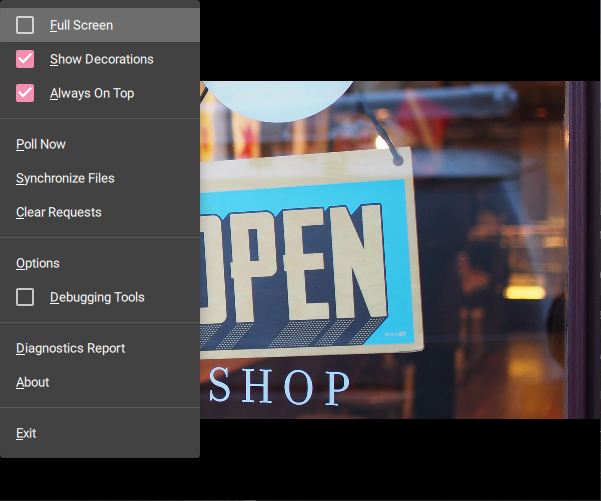Choose the Always On Top menu entry
601x501 pixels.
pos(91,93)
